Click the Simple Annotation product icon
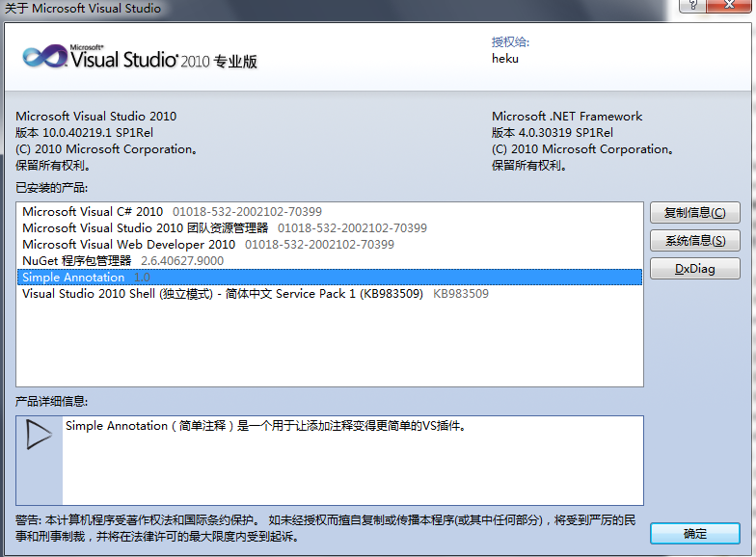Screen dimensions: 756x557 [x=39, y=434]
